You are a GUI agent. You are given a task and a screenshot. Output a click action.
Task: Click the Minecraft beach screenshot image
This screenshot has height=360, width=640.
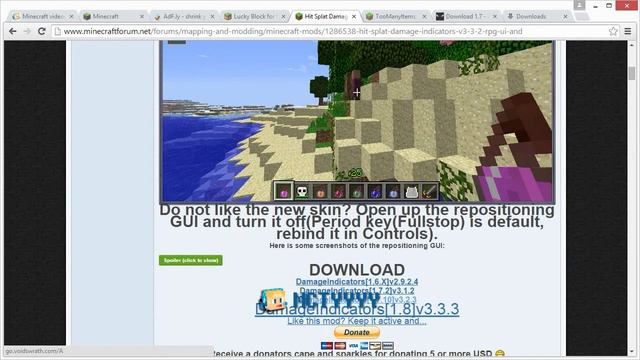357,121
